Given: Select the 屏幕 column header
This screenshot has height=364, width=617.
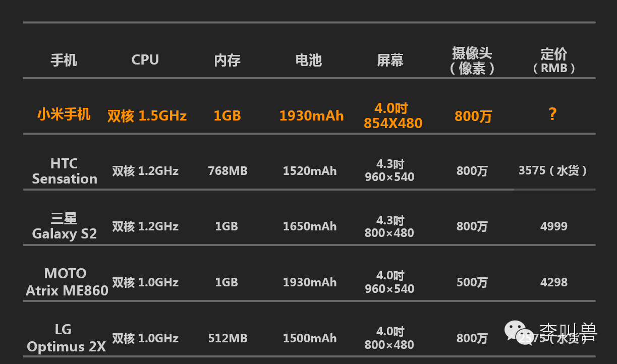Looking at the screenshot, I should coord(390,60).
